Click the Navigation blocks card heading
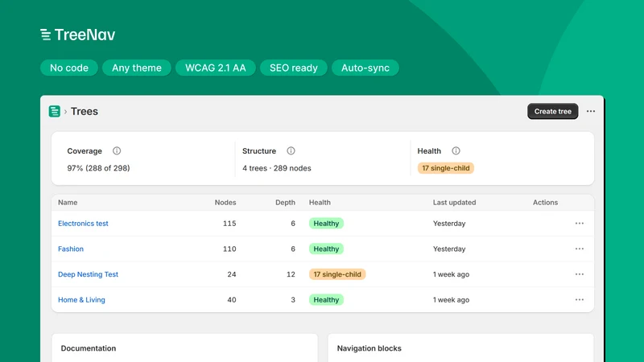The width and height of the screenshot is (644, 362). pyautogui.click(x=369, y=348)
